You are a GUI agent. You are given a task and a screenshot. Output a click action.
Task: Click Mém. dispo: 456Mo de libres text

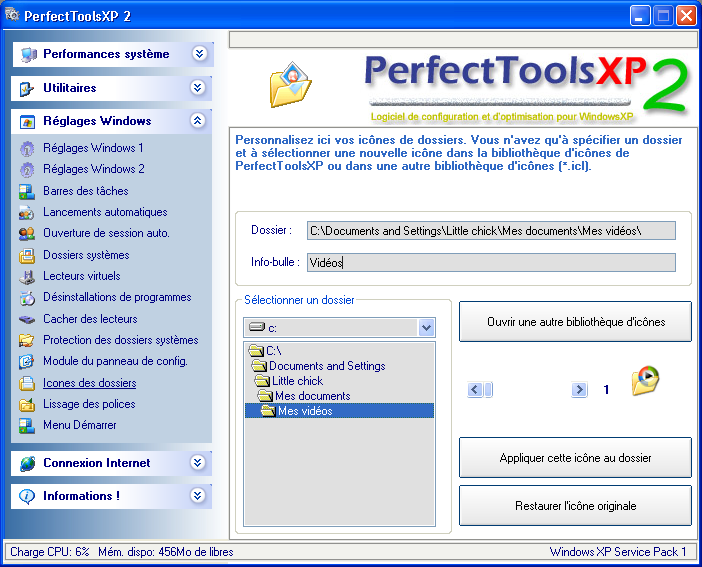pos(166,552)
